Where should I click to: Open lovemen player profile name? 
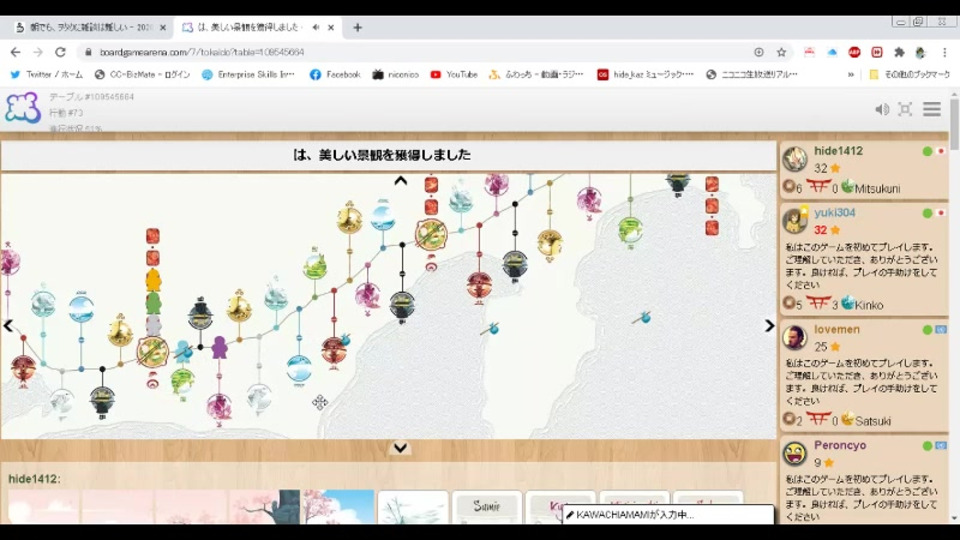click(836, 329)
